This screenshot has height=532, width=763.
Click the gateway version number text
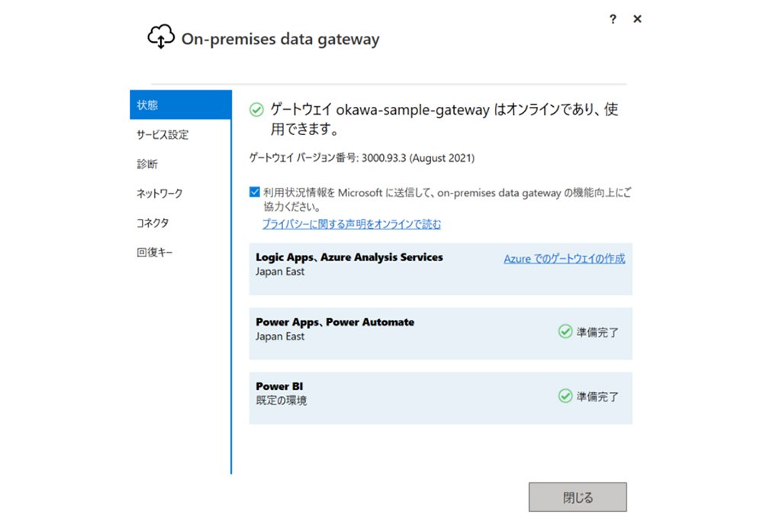coord(362,158)
